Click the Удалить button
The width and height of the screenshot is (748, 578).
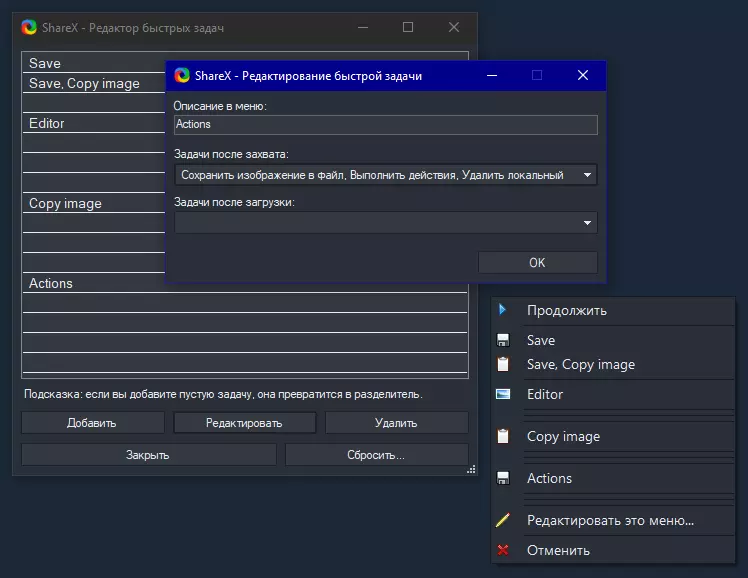[396, 423]
